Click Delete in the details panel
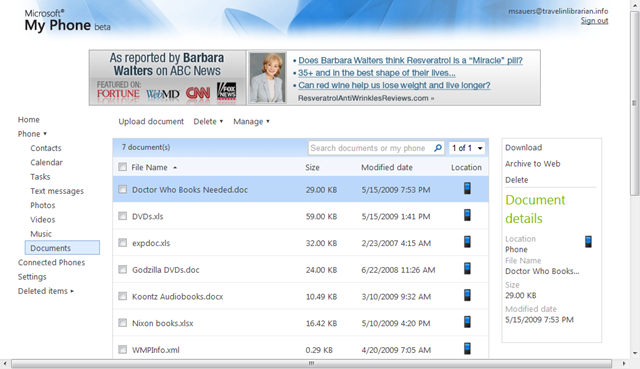The image size is (640, 369). click(x=516, y=180)
